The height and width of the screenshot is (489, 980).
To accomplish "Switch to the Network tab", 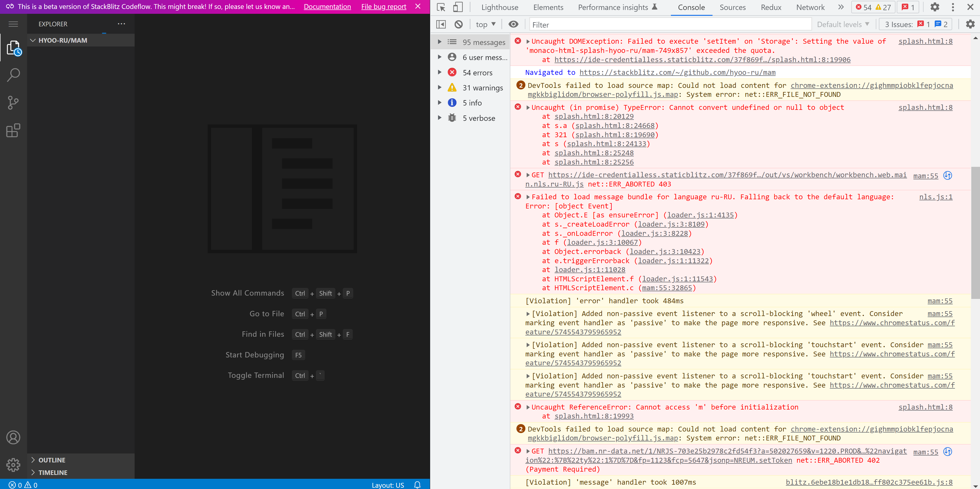I will [810, 7].
